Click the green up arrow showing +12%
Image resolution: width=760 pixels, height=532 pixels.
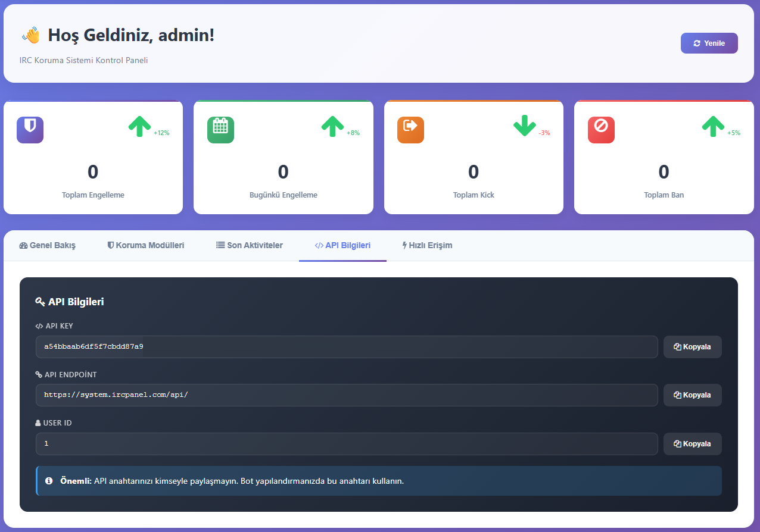coord(140,126)
